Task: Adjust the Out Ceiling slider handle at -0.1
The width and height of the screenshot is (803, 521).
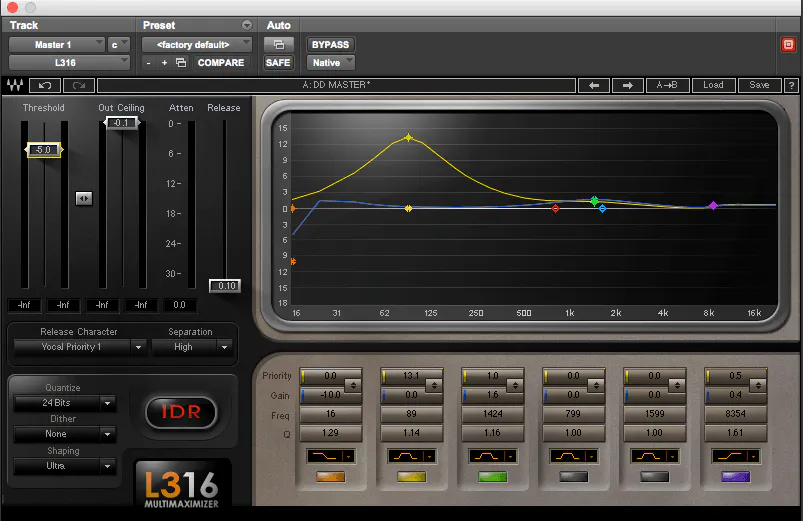Action: [x=121, y=123]
